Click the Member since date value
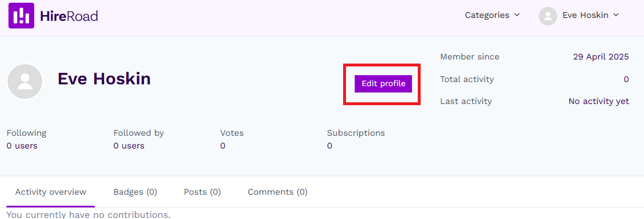 (x=601, y=57)
